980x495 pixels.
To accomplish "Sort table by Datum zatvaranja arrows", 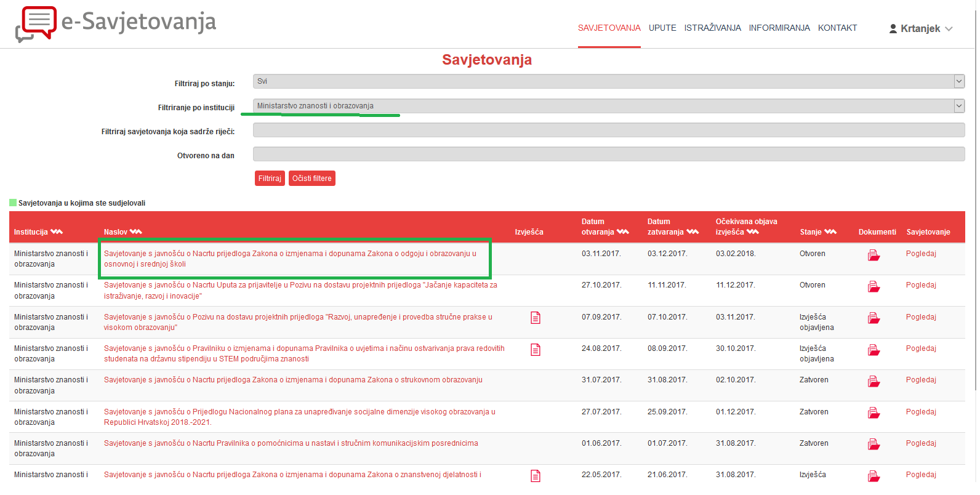I will click(693, 232).
